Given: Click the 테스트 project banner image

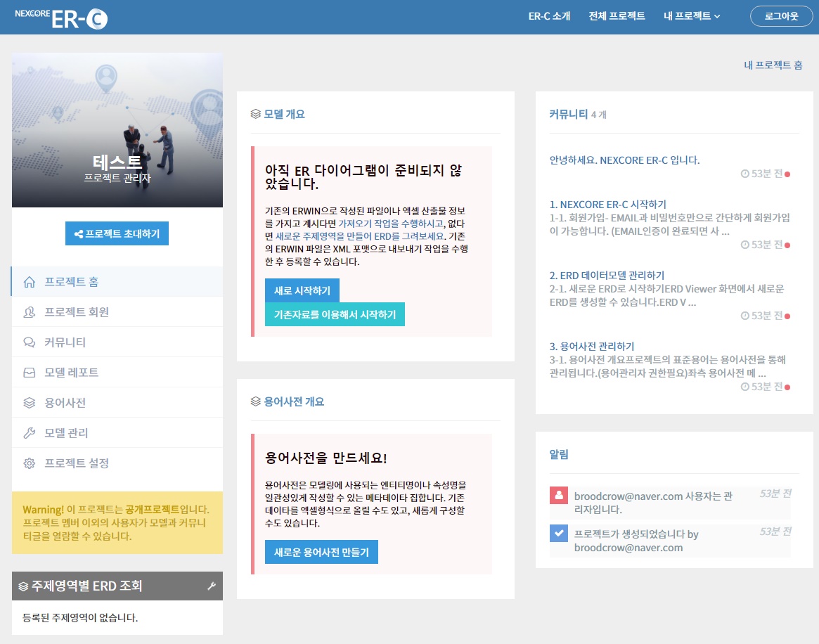Looking at the screenshot, I should pos(117,130).
